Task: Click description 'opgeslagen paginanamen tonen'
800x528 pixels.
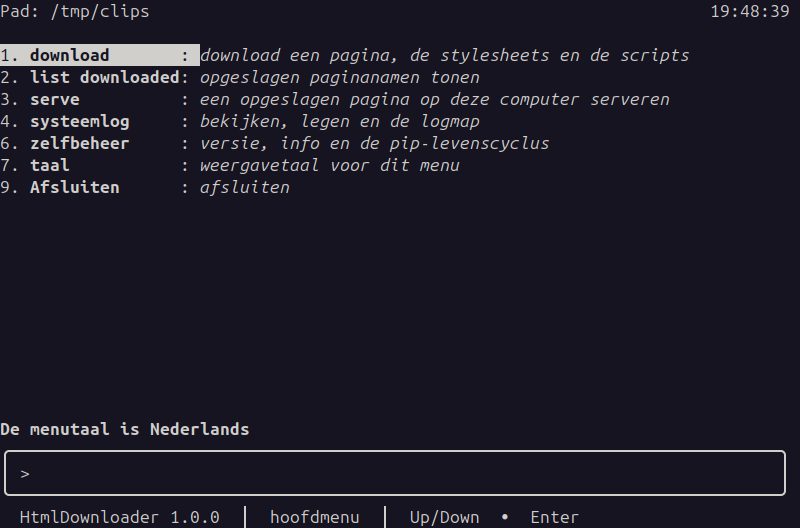Action: pos(340,78)
